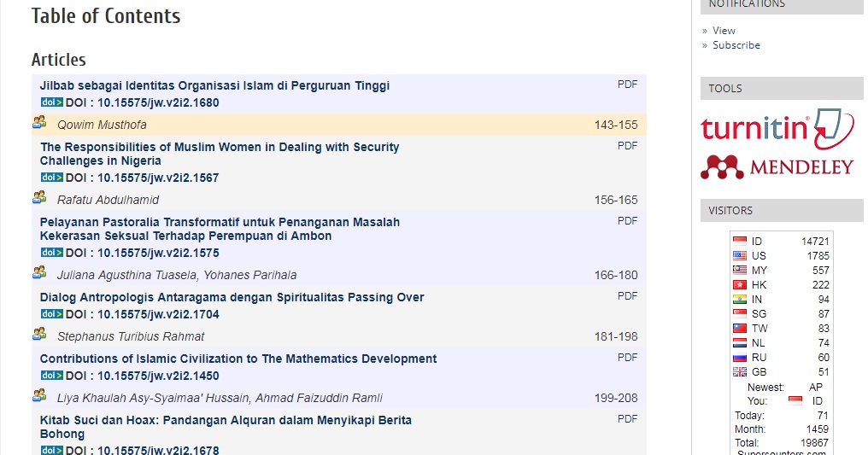Click the author icon beside Juliana Agusthina Tuasela

coord(39,273)
